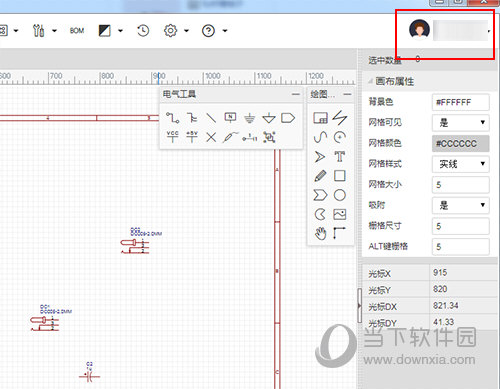Open the settings gear icon
Screen dimensions: 500x389
coord(170,31)
